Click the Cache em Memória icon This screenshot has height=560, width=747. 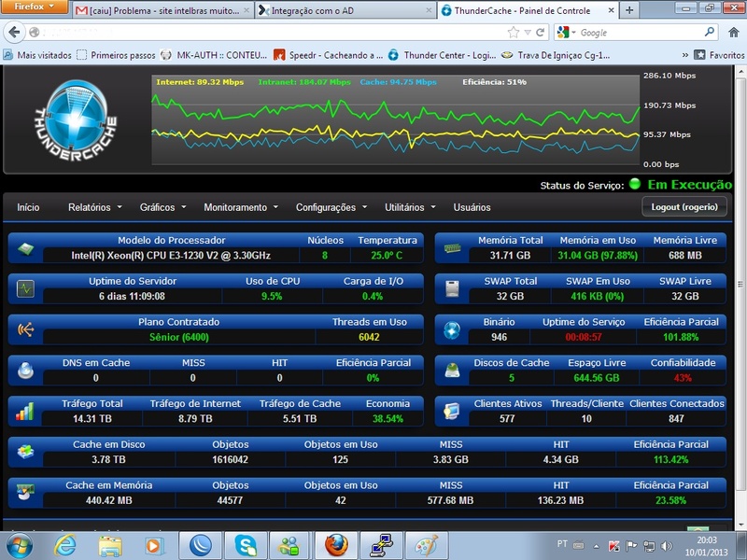pyautogui.click(x=26, y=492)
